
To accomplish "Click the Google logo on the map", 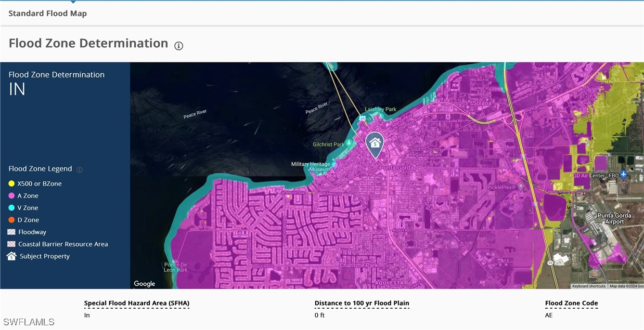I will [145, 284].
